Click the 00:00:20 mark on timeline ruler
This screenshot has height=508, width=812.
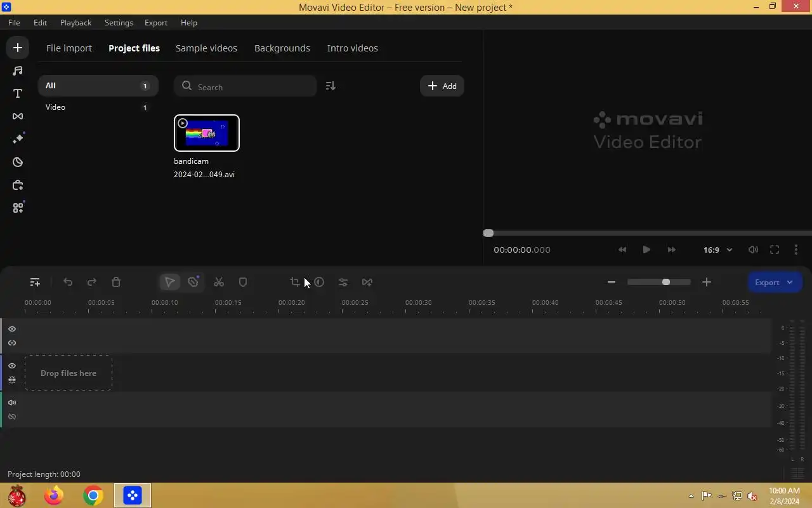click(x=291, y=303)
